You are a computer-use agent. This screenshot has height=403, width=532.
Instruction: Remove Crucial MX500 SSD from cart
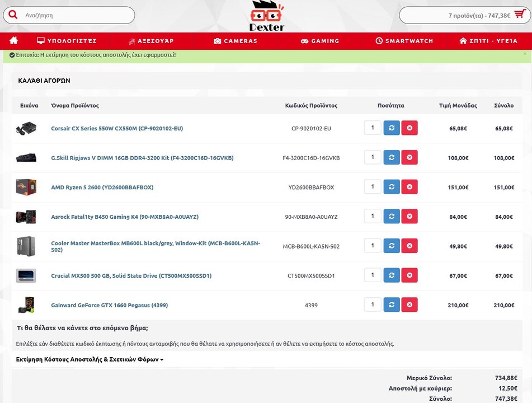click(409, 275)
